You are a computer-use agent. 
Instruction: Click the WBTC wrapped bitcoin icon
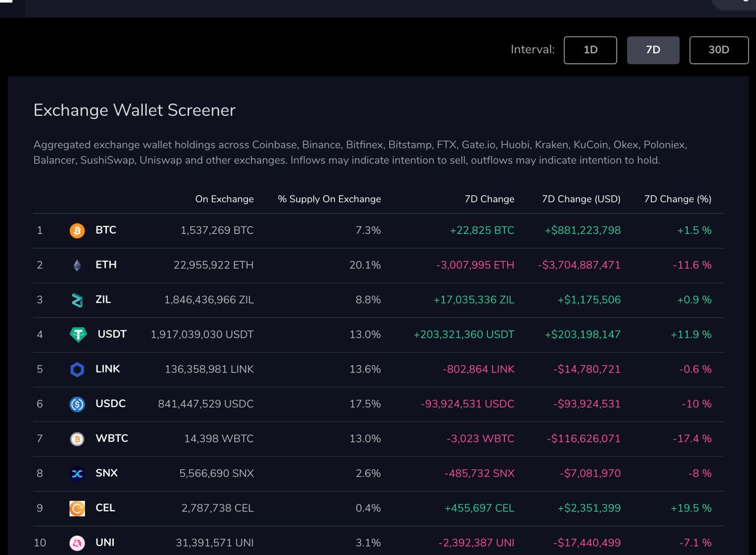click(x=77, y=439)
